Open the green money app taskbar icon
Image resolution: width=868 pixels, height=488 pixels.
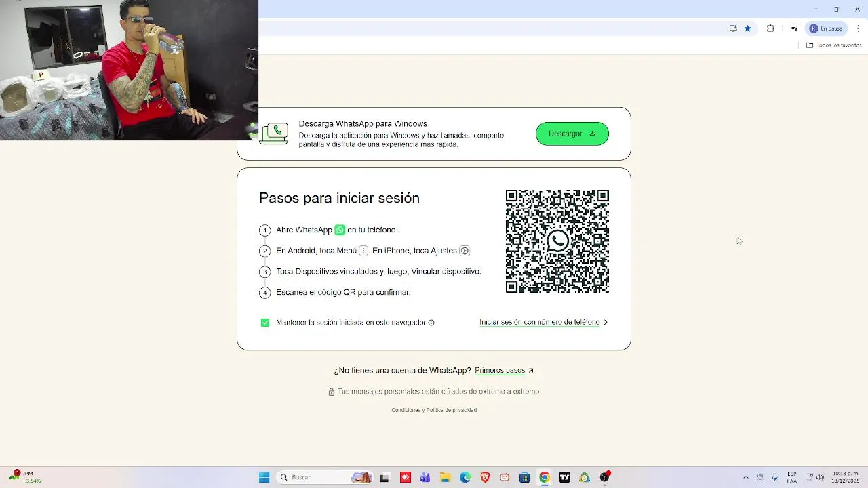coord(585,477)
